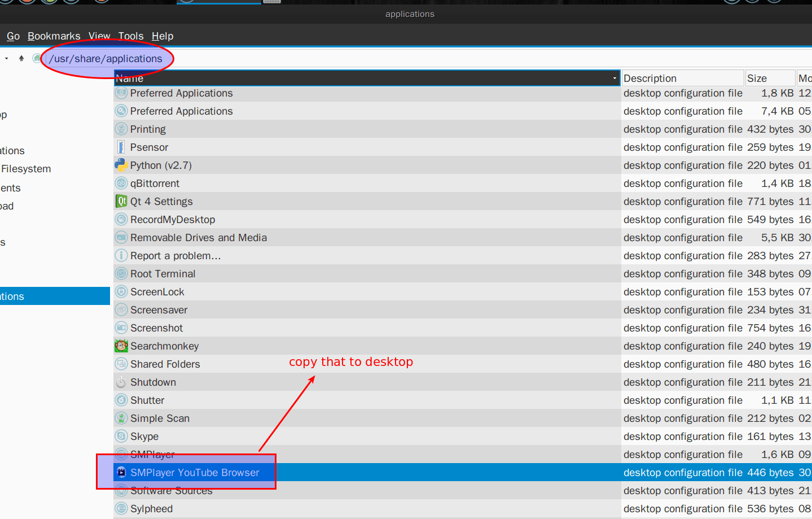Click the Software Sources icon

tap(121, 491)
